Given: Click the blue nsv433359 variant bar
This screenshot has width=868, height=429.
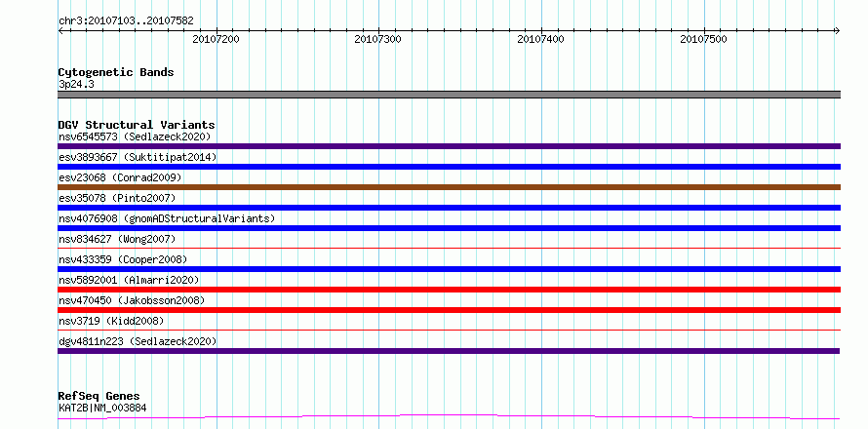Looking at the screenshot, I should (449, 269).
